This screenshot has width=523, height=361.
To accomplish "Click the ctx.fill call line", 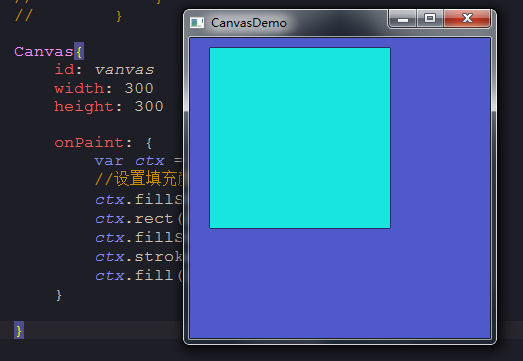I will [x=138, y=276].
